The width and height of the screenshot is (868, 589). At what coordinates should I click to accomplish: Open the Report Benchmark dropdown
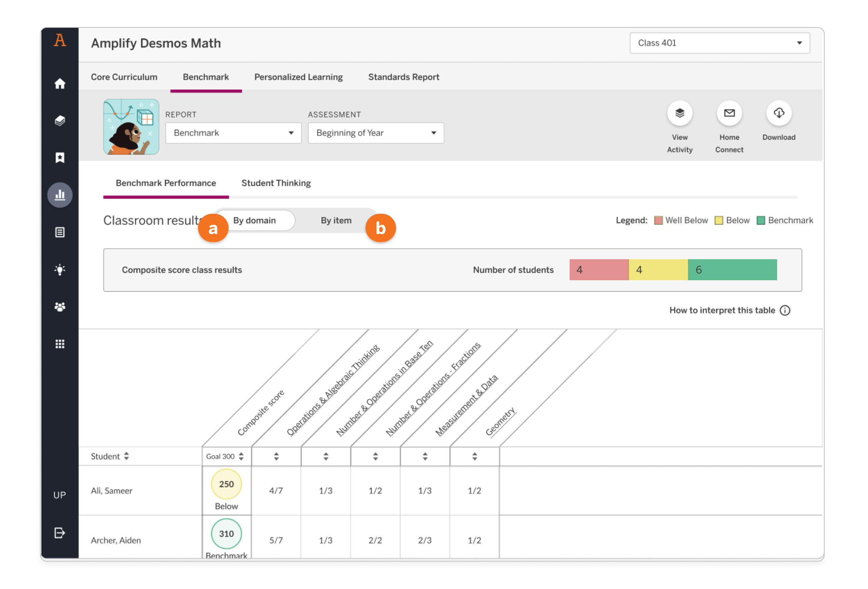233,133
